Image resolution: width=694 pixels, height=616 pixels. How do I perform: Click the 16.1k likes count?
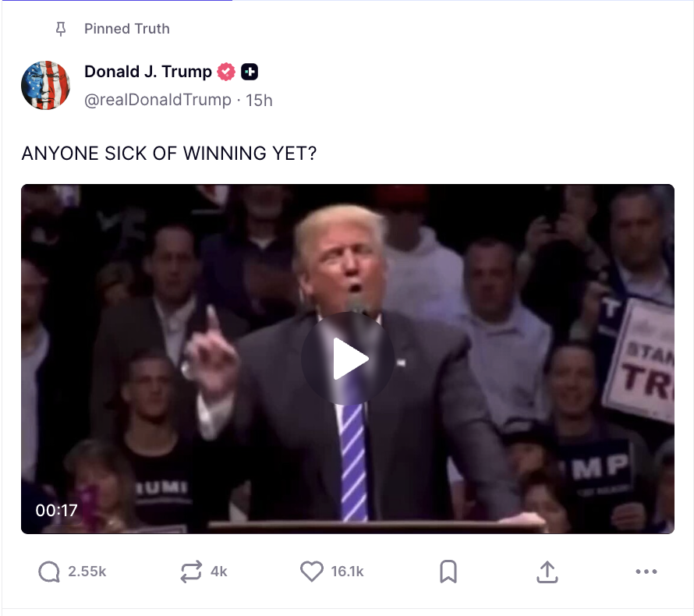point(348,572)
